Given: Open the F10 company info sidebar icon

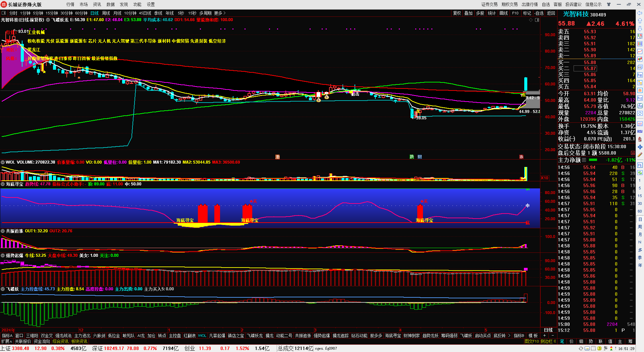Looking at the screenshot, I should coord(640,75).
